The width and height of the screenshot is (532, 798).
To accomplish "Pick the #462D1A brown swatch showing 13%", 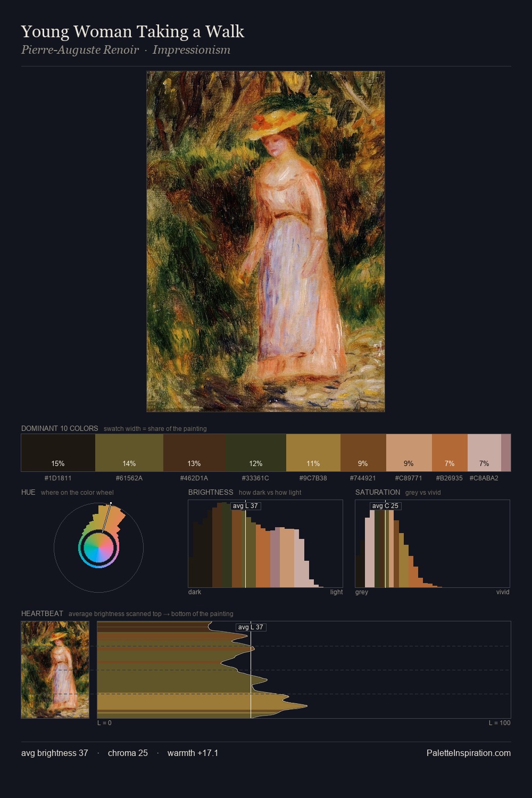I will (x=194, y=453).
